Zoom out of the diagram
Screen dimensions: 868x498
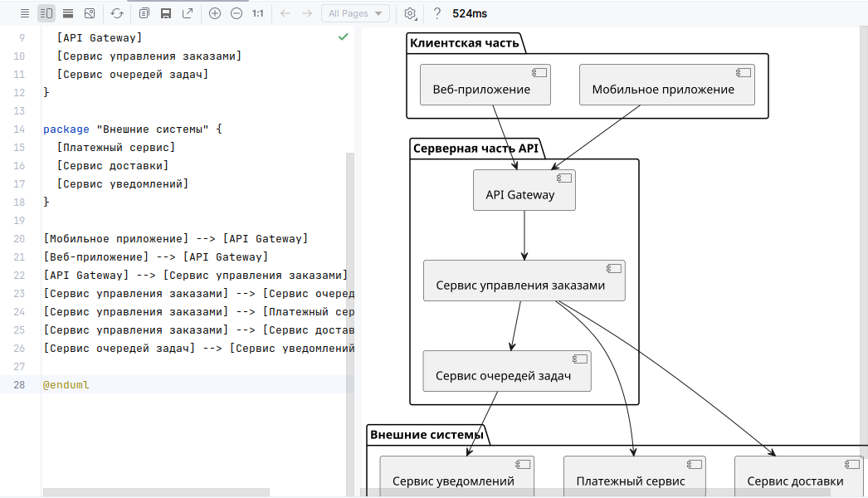tap(237, 13)
